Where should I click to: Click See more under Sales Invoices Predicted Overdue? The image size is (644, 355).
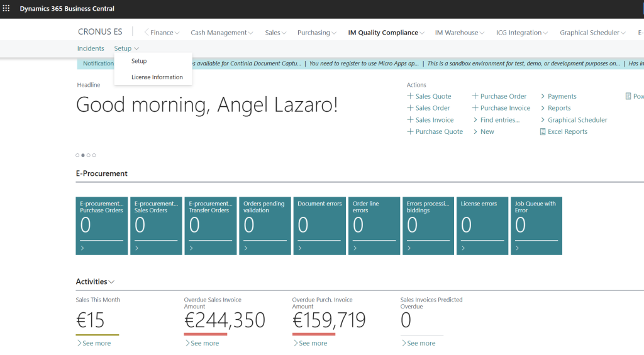tap(418, 343)
